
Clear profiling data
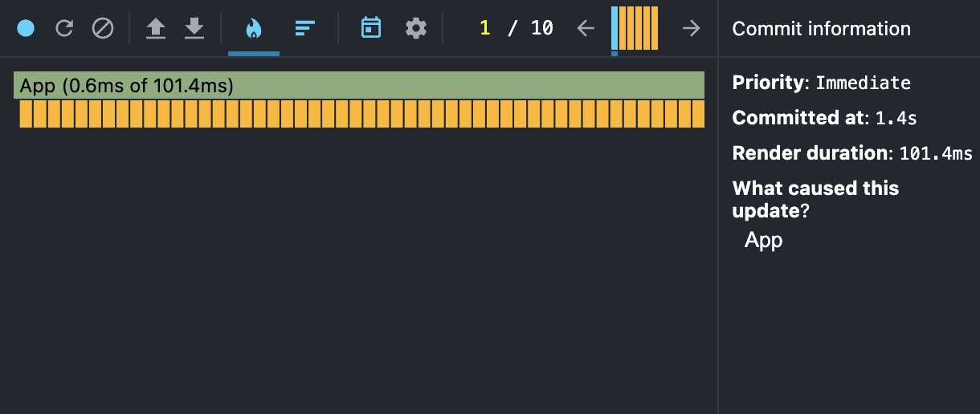click(103, 29)
